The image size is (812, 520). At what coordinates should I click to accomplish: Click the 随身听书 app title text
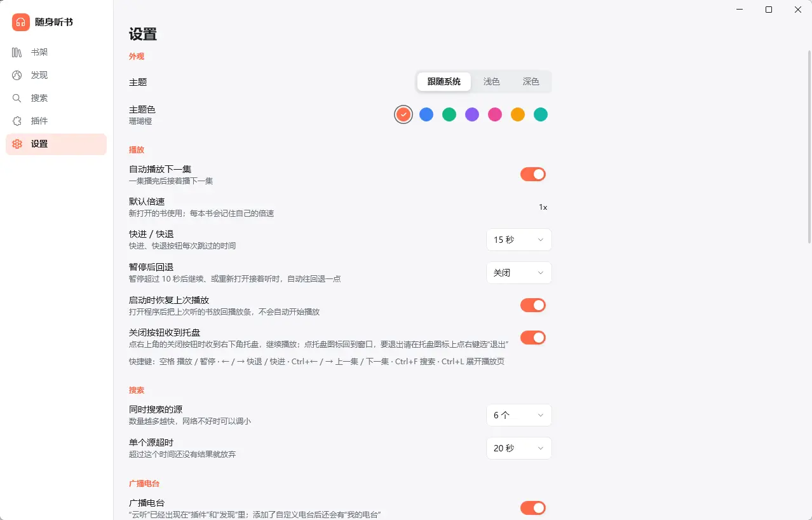point(54,22)
